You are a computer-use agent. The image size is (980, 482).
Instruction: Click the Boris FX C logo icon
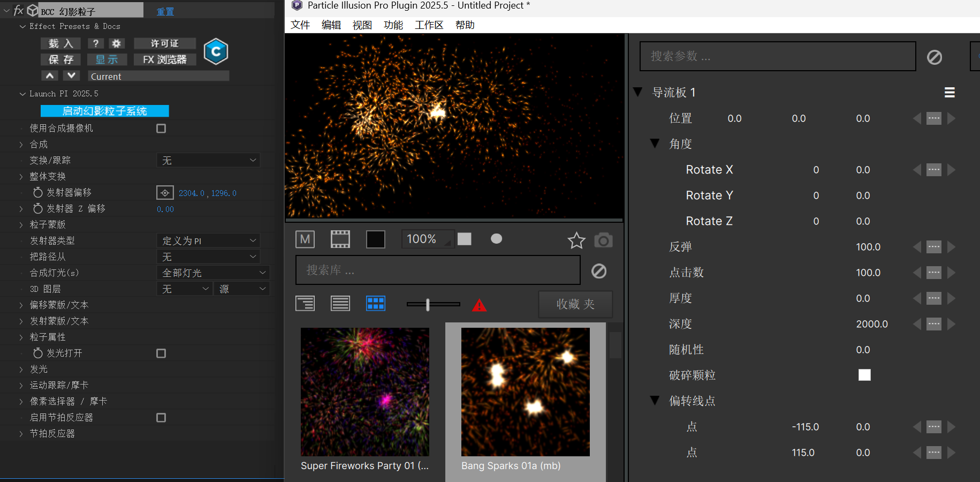[x=216, y=51]
